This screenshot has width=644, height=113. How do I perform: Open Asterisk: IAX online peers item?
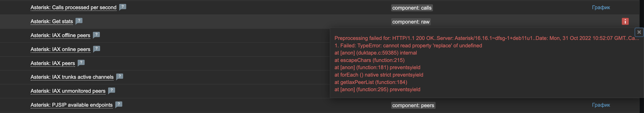point(60,49)
